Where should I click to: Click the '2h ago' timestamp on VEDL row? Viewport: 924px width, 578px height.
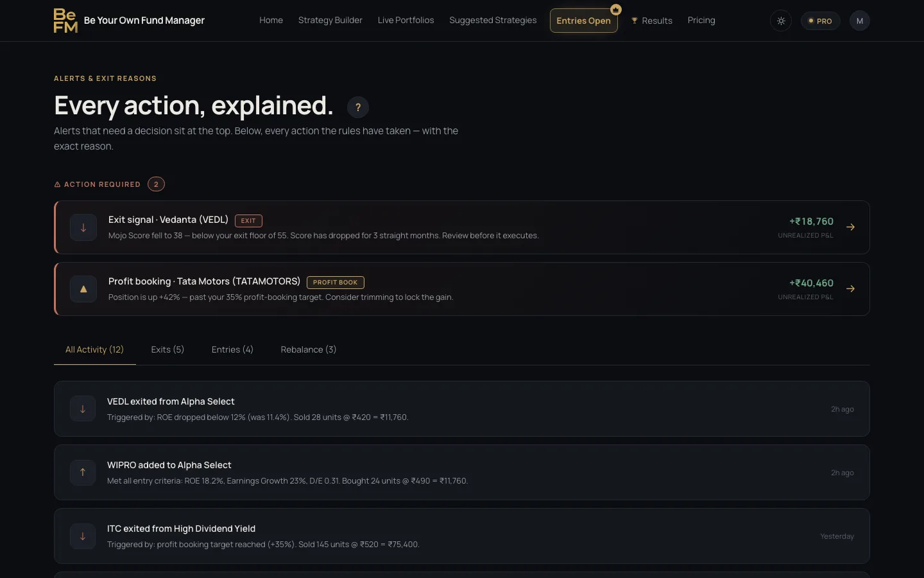click(x=843, y=409)
